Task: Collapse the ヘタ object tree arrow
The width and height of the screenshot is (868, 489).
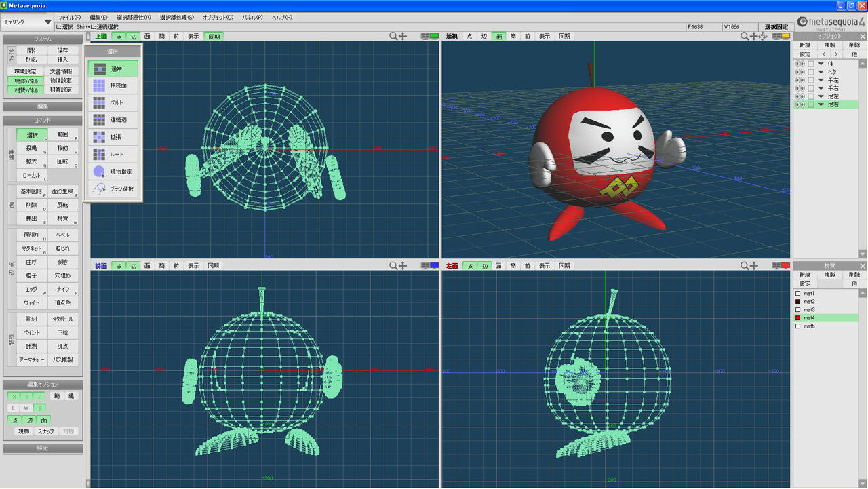Action: [821, 72]
